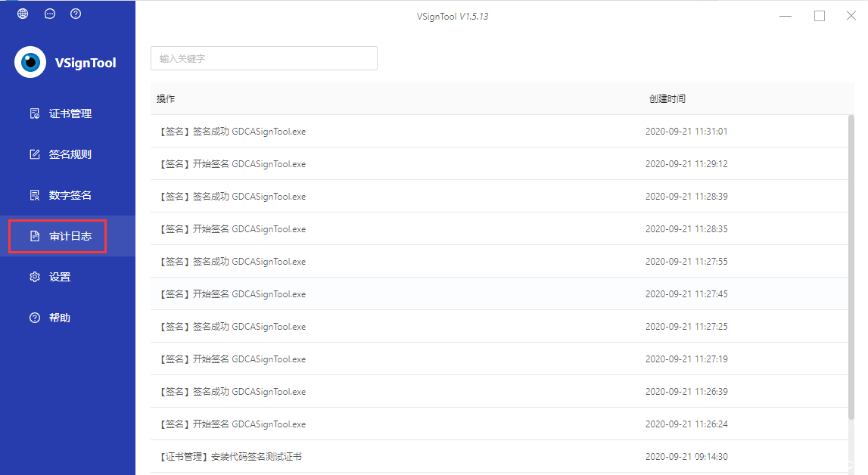Open the 证书管理 menu

pos(67,113)
